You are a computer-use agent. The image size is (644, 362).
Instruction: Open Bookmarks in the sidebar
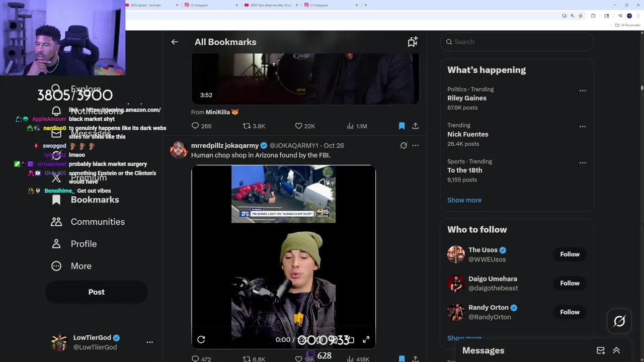click(x=86, y=200)
